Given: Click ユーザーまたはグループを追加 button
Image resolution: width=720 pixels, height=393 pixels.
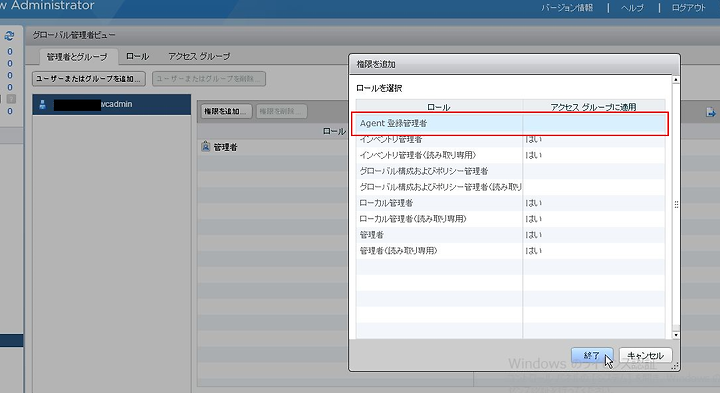Looking at the screenshot, I should pyautogui.click(x=89, y=79).
